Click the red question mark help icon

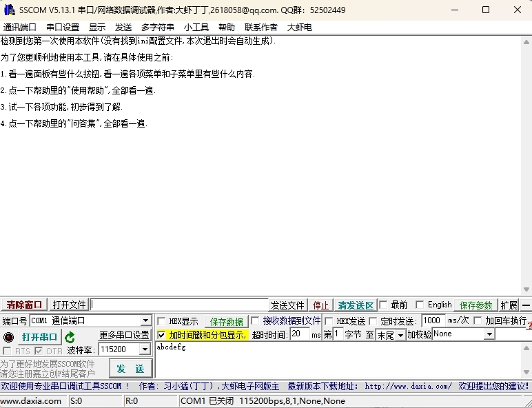point(530,326)
